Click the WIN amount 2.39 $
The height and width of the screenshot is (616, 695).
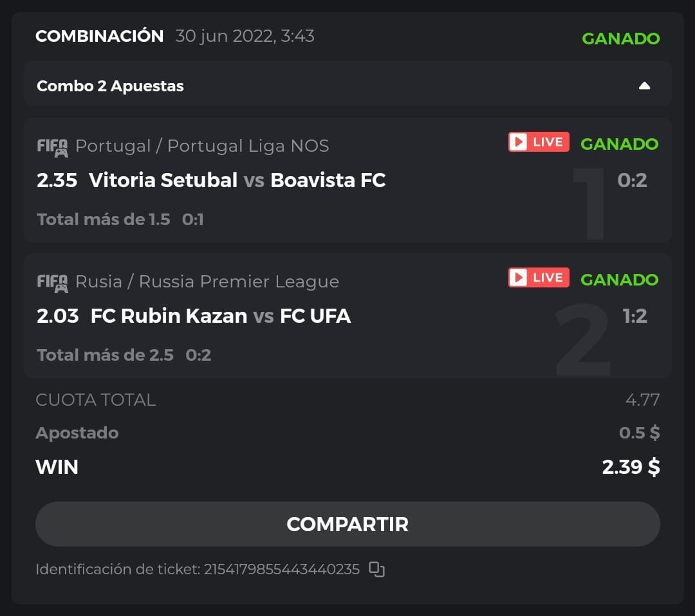tap(630, 467)
